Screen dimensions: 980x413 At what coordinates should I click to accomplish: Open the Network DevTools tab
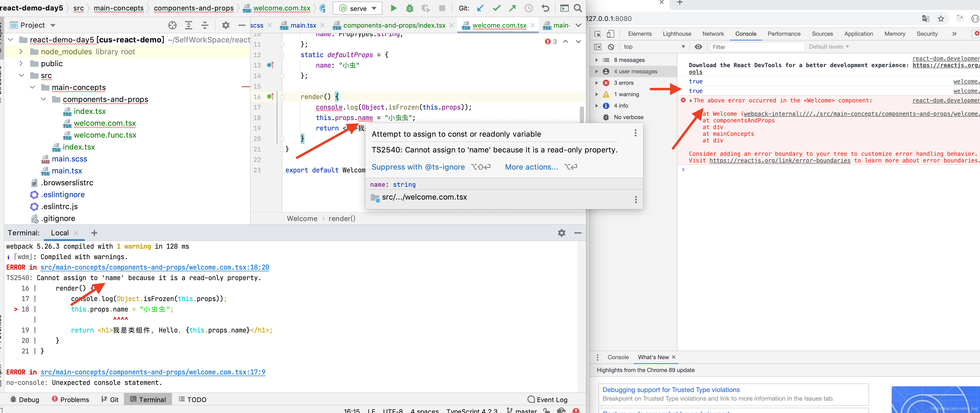pyautogui.click(x=713, y=34)
